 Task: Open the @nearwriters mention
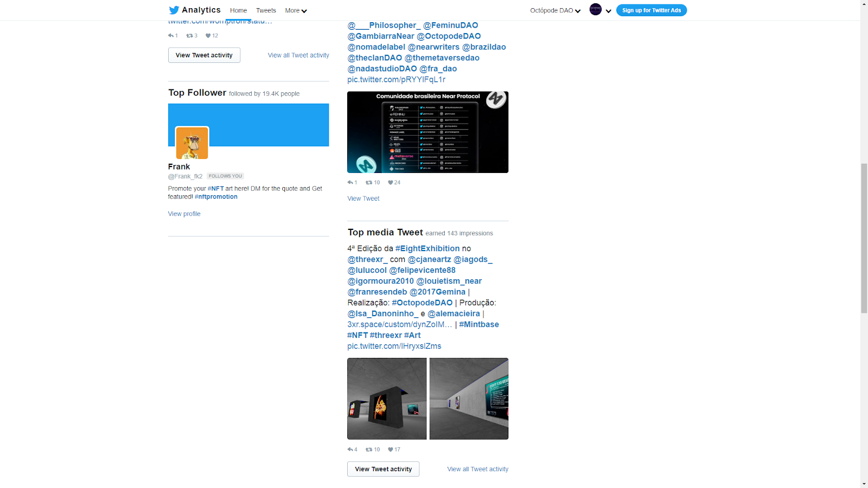(x=433, y=47)
